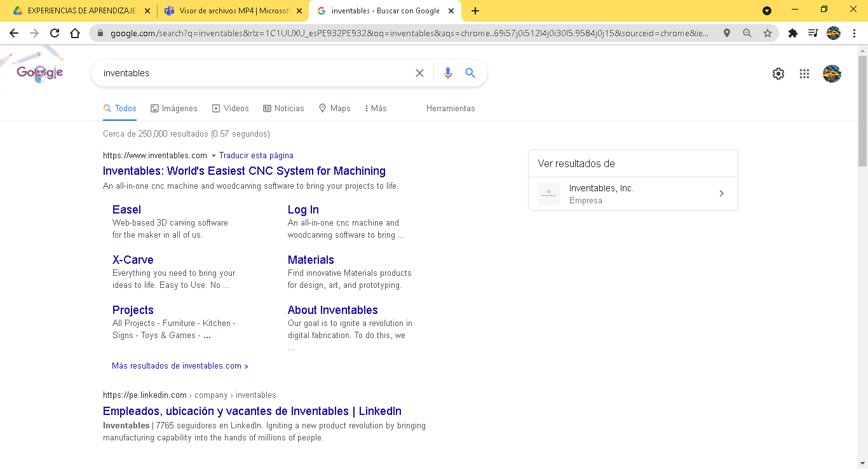Viewport: 868px width, 469px height.
Task: Close the inventables Google search tab
Action: (x=451, y=11)
